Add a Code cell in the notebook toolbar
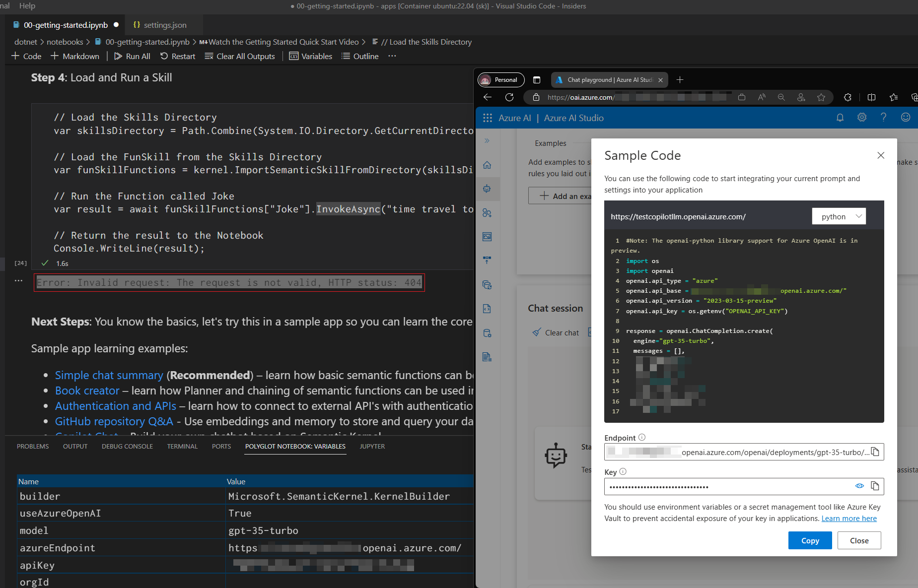This screenshot has width=918, height=588. (x=26, y=56)
